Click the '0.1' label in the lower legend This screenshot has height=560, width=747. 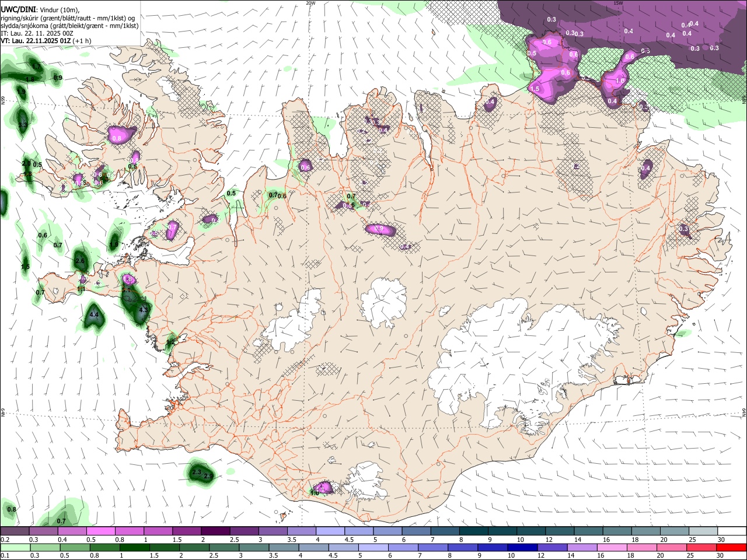[x=5, y=556]
